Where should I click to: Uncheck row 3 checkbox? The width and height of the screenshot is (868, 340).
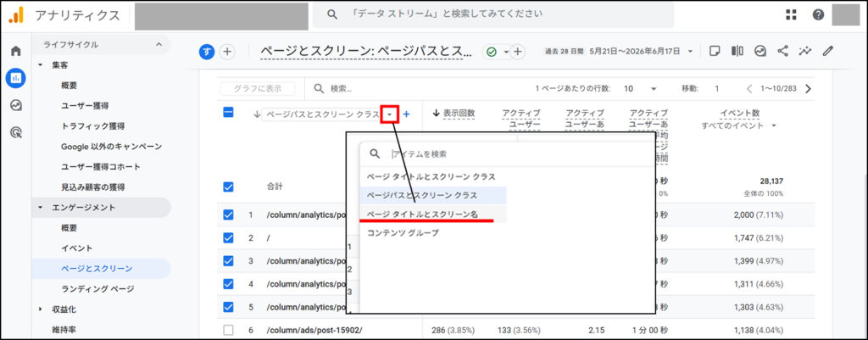click(x=228, y=261)
